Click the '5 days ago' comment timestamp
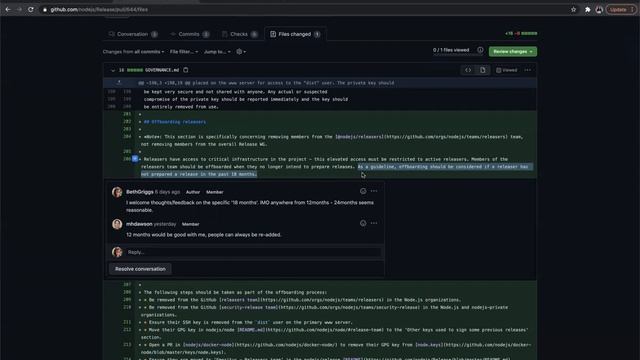 pos(167,192)
